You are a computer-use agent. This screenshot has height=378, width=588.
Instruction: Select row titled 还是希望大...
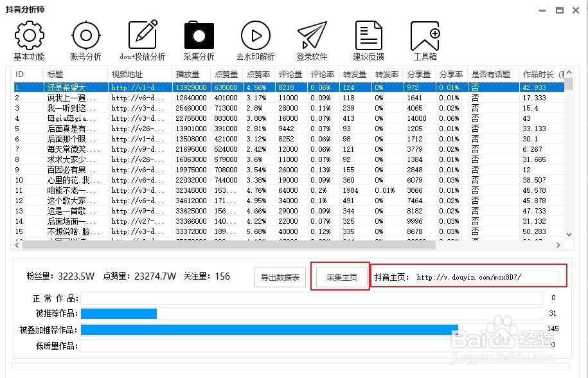288,87
